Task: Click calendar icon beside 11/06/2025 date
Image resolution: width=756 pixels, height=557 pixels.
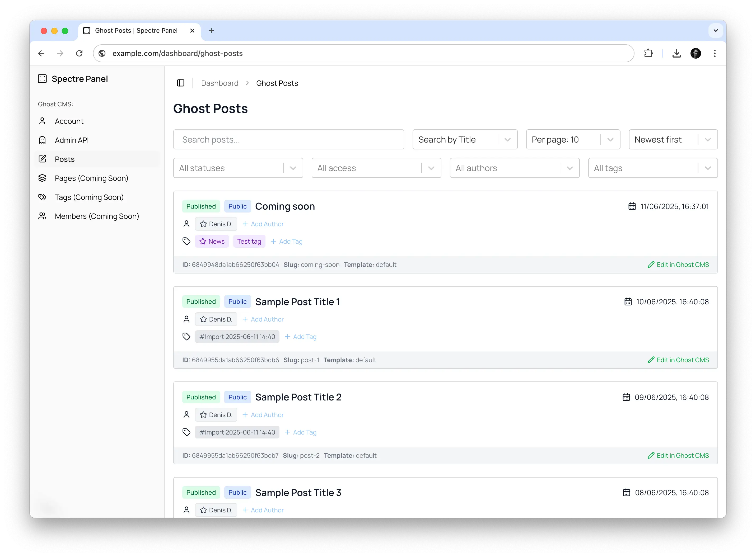Action: point(632,206)
